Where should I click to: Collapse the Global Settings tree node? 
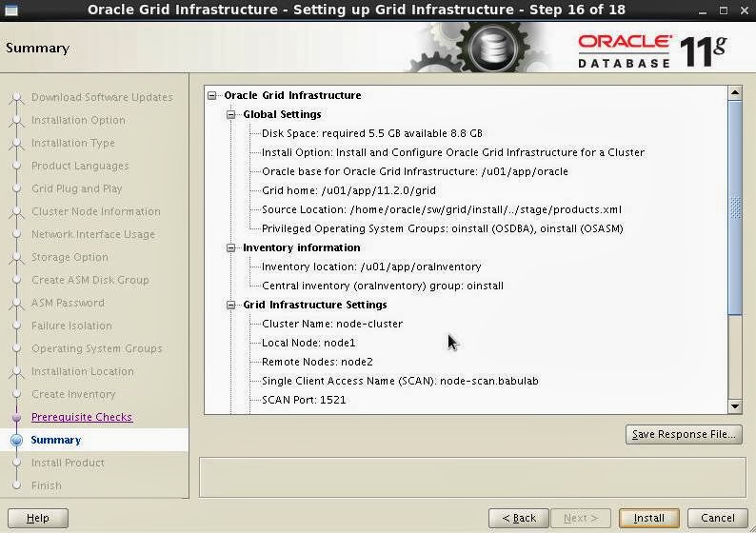tap(231, 115)
